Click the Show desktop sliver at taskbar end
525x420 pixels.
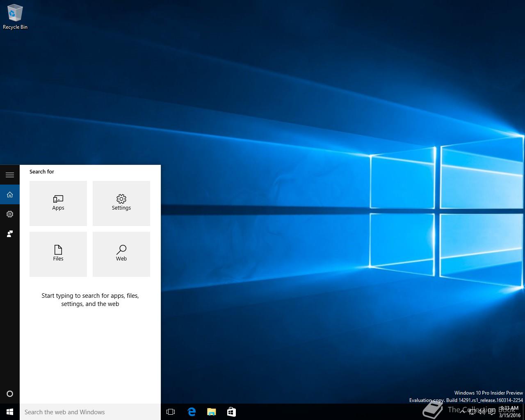tap(524, 412)
